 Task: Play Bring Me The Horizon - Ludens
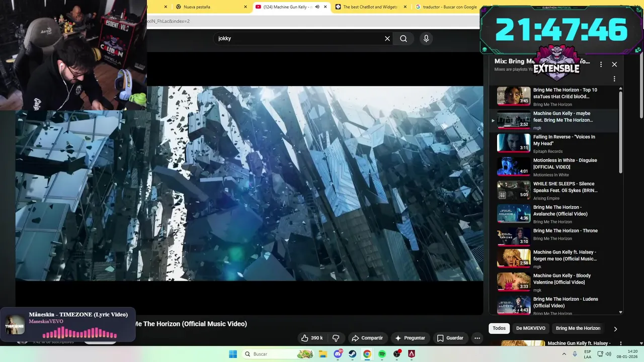[553, 305]
